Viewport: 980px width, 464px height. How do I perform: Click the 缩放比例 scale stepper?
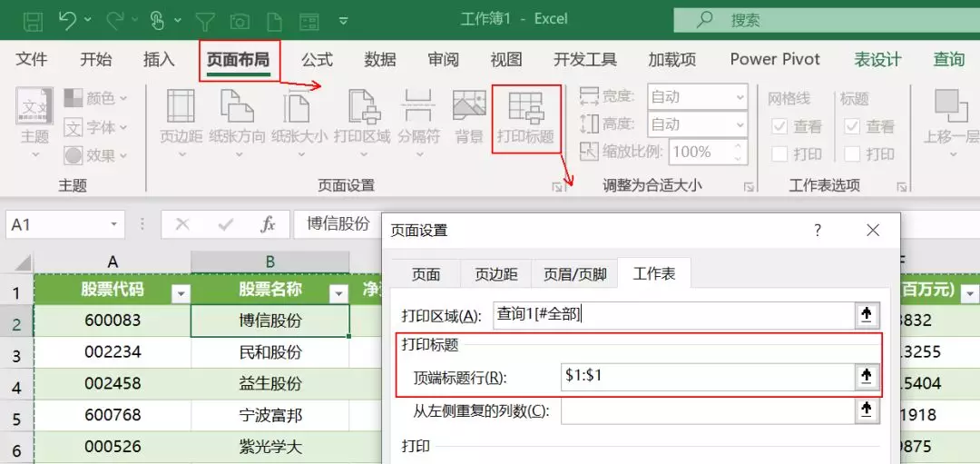[740, 152]
